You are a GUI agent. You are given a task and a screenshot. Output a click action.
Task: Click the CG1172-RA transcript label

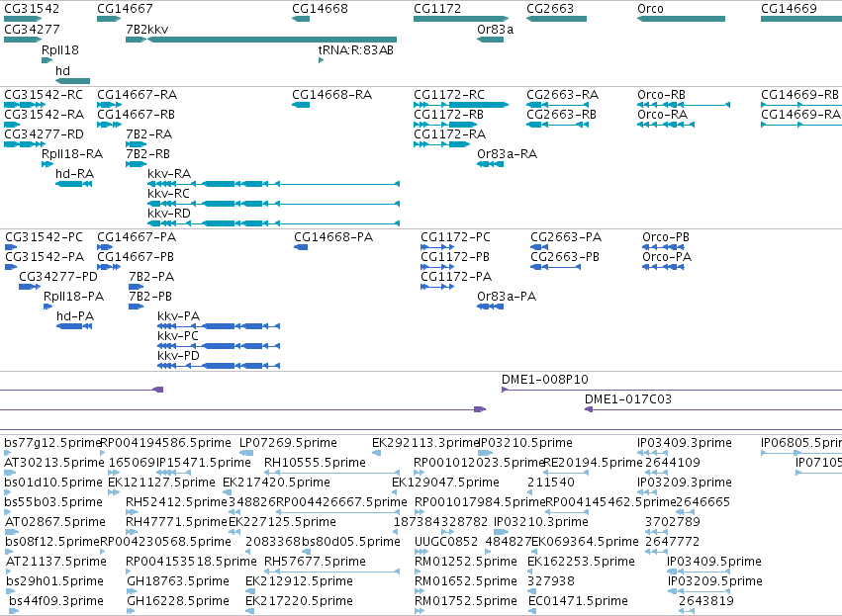point(449,134)
